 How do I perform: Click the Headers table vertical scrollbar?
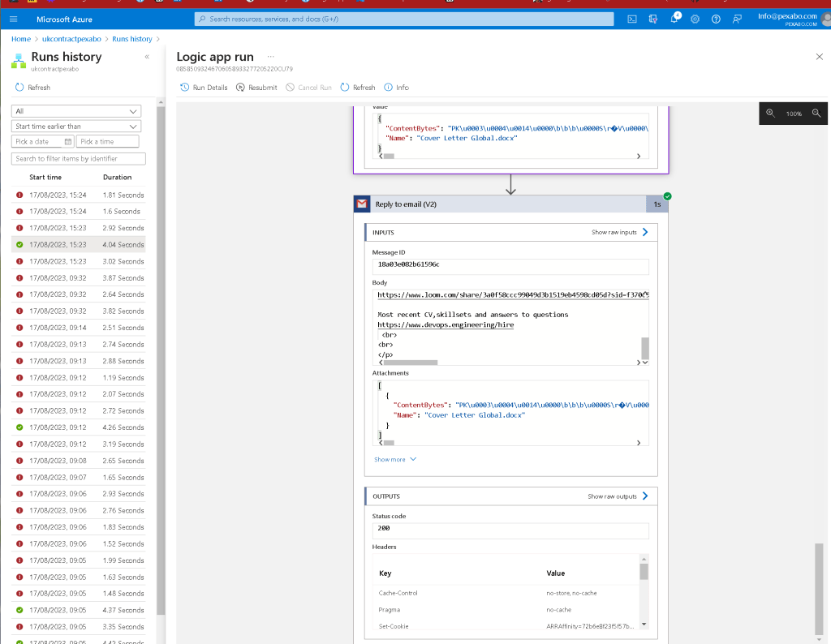coord(644,572)
